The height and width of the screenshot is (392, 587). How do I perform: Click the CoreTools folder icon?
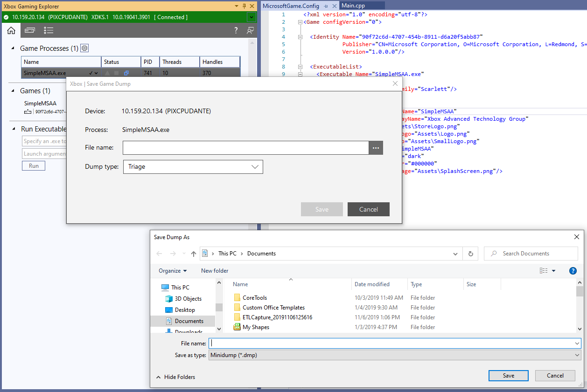point(237,298)
